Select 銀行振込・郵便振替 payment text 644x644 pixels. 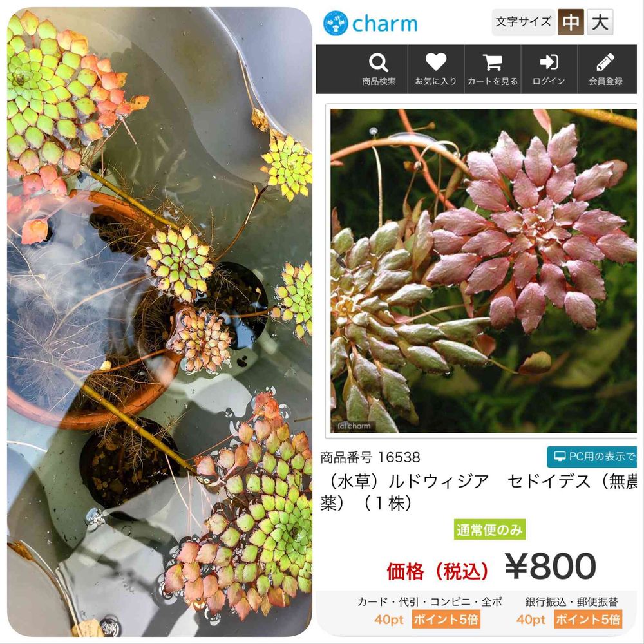(571, 601)
